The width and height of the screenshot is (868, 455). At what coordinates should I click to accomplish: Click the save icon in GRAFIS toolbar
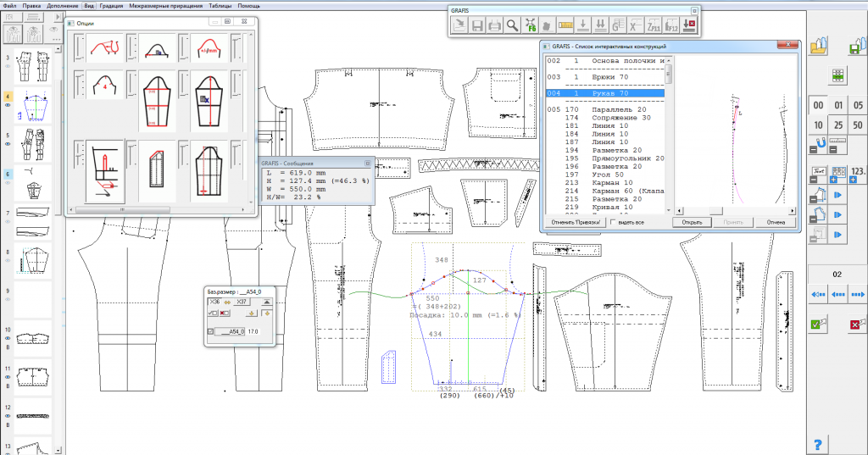(x=477, y=25)
